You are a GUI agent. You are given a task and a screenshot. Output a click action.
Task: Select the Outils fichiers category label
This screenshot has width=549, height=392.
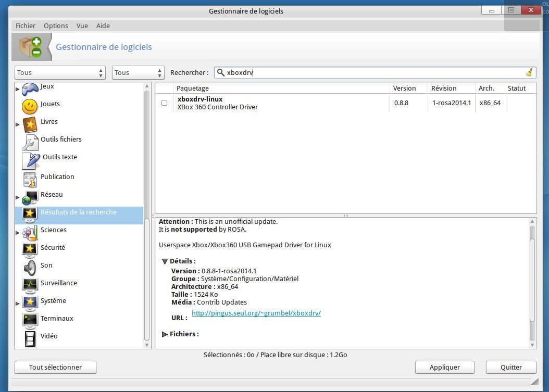pos(61,140)
